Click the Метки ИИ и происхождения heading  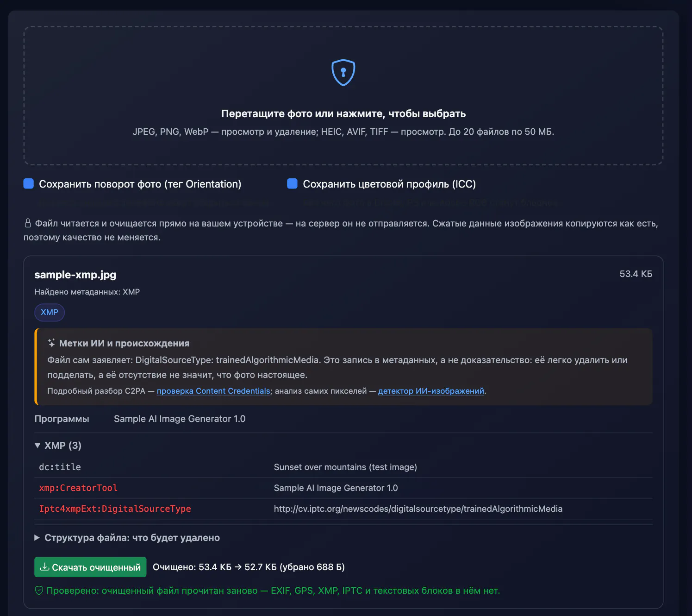tap(124, 343)
